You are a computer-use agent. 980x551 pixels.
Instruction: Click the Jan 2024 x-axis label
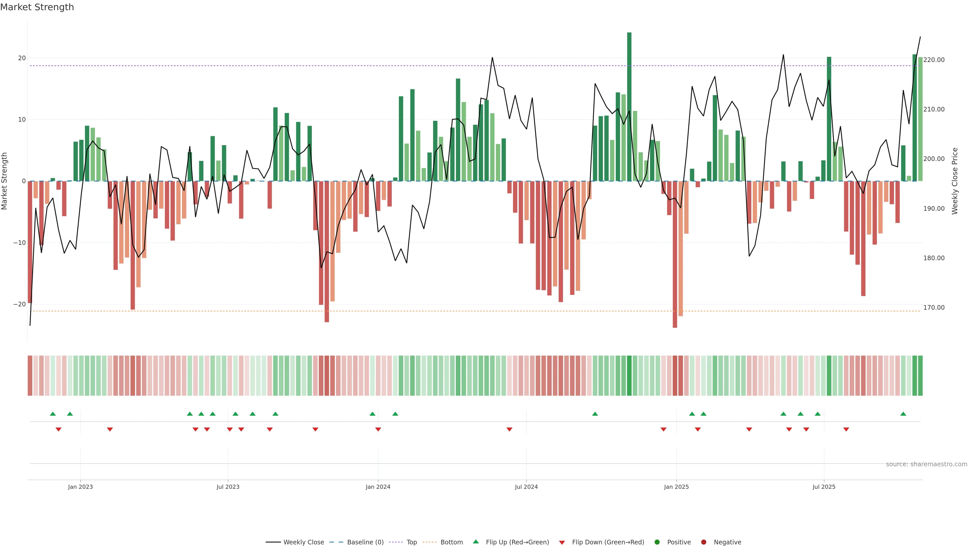click(x=378, y=487)
